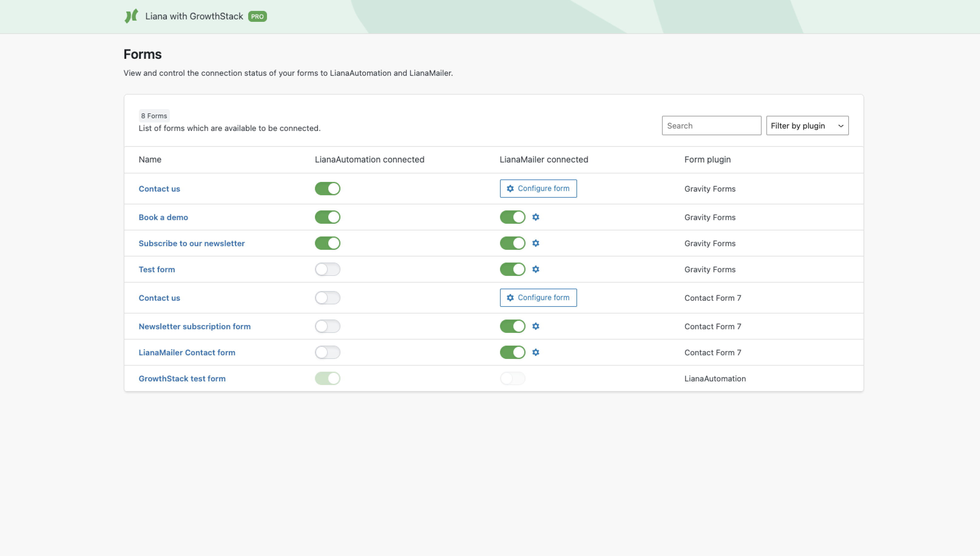Image resolution: width=980 pixels, height=556 pixels.
Task: Click the Liana leaf logo icon
Action: [x=131, y=16]
